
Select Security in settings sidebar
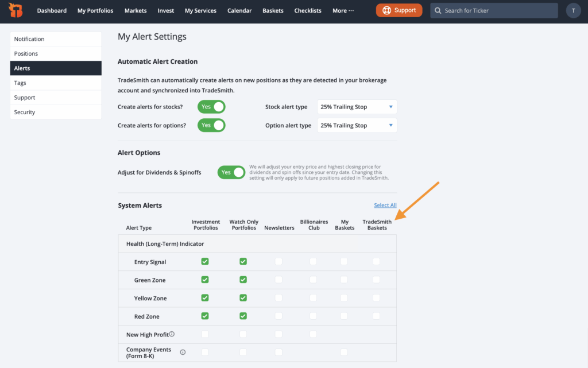(56, 112)
